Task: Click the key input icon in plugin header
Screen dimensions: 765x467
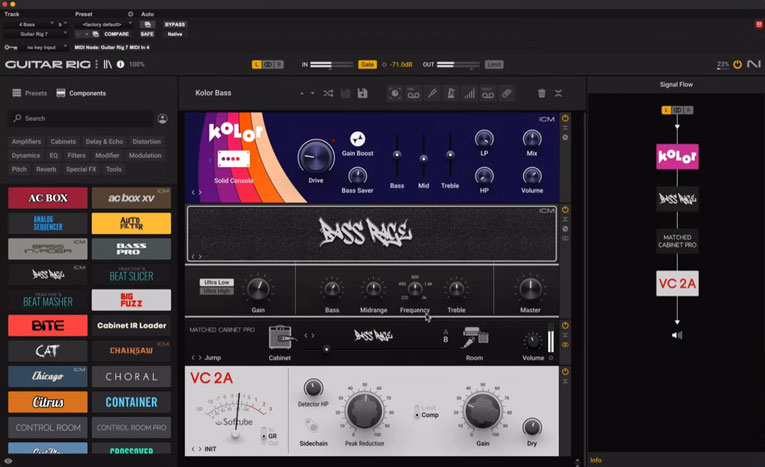Action: (x=11, y=47)
